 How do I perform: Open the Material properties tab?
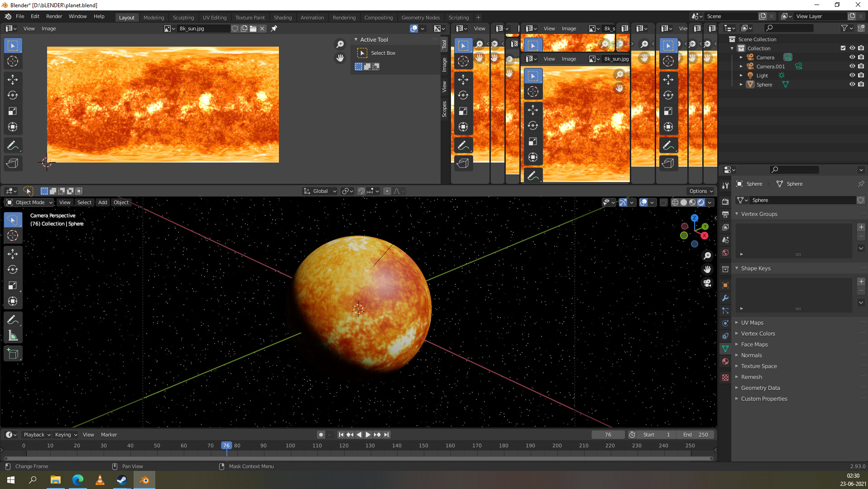[725, 361]
